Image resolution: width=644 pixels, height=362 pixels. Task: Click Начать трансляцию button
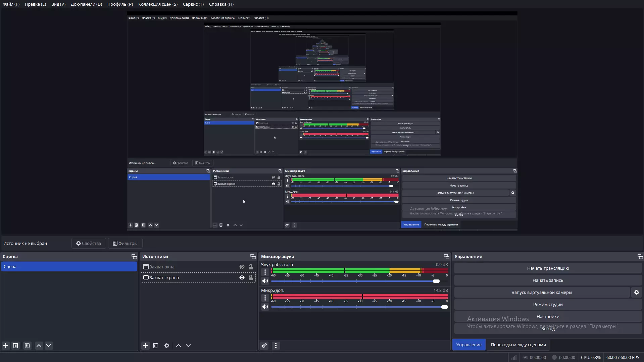click(548, 268)
